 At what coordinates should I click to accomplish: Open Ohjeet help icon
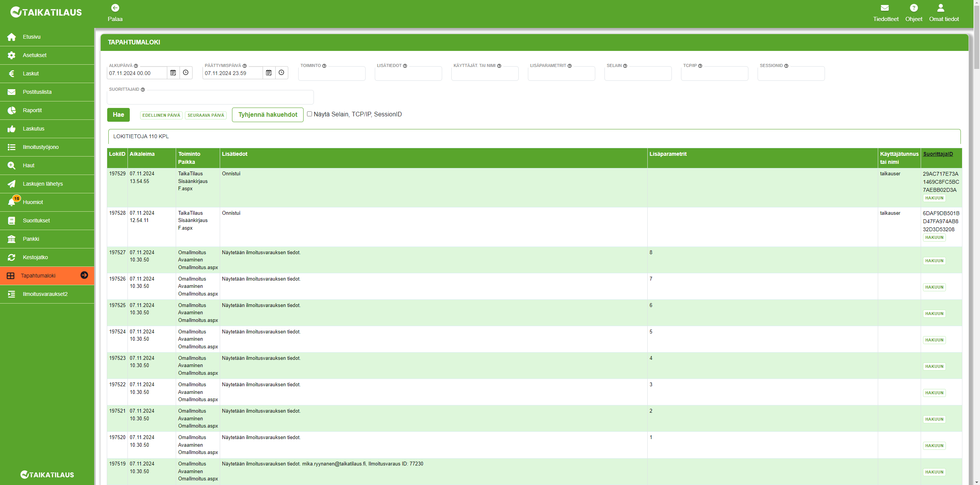913,8
